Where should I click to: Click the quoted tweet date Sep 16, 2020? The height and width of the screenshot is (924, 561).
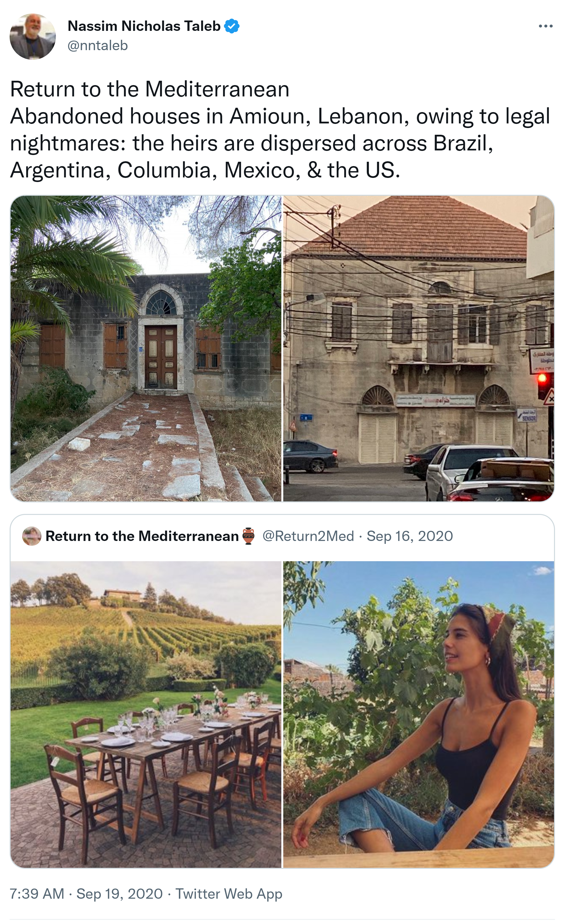click(x=409, y=536)
